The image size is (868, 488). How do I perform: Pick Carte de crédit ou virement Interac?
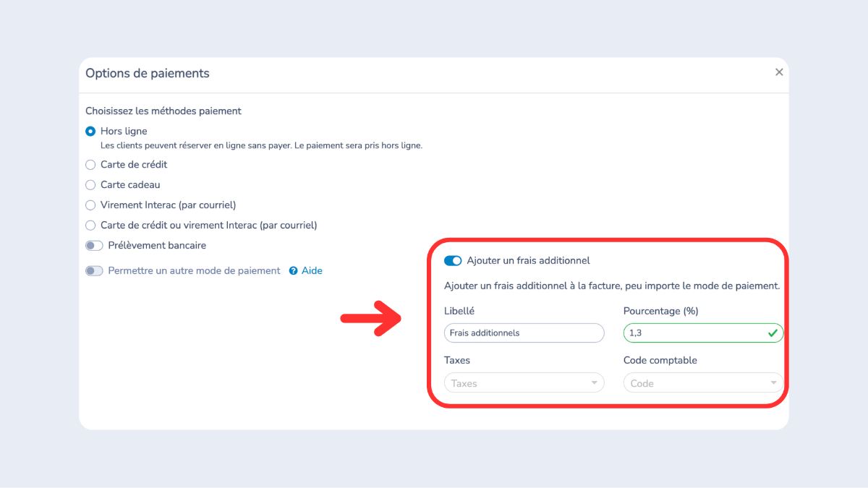90,226
